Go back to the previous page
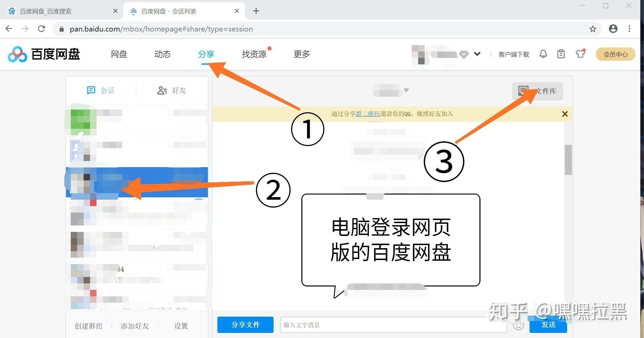The width and height of the screenshot is (644, 338). coord(9,29)
